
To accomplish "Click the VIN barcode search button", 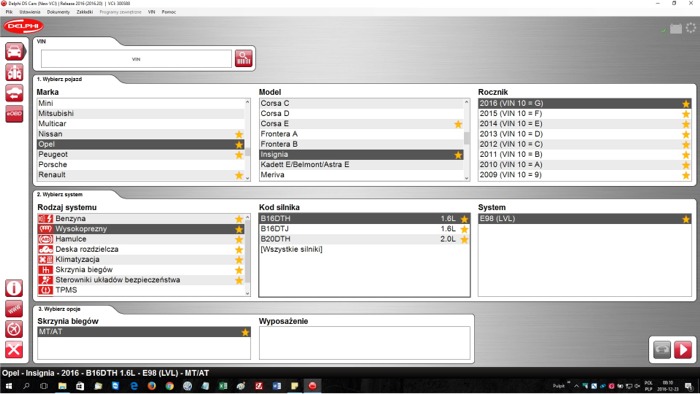I will click(243, 58).
